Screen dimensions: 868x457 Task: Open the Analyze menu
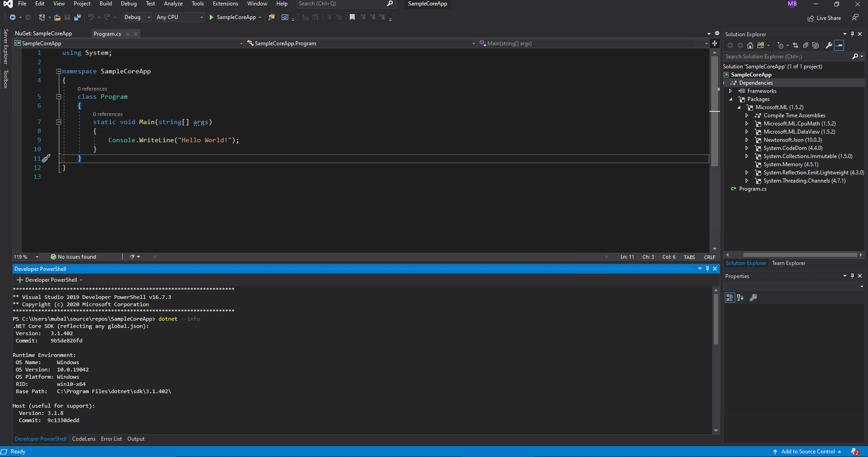click(173, 4)
